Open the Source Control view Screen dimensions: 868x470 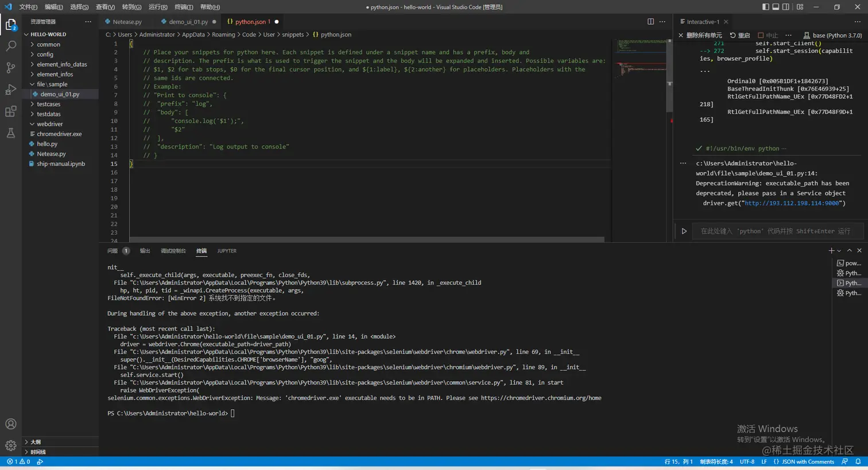pyautogui.click(x=11, y=68)
